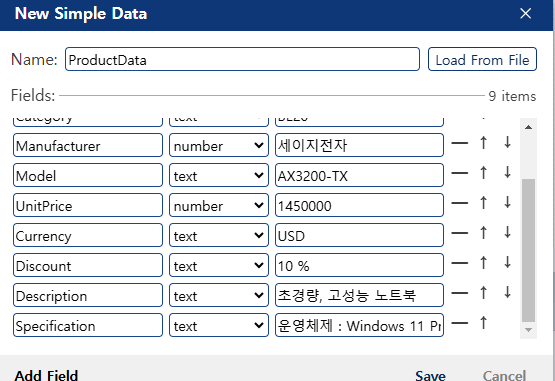The width and height of the screenshot is (555, 381).
Task: Remove the Model field with its minus icon
Action: tap(459, 173)
